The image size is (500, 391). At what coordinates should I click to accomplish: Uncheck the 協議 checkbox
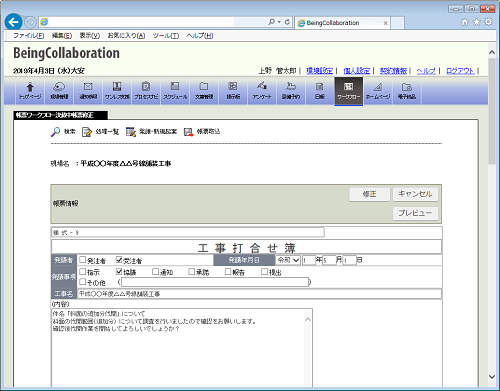point(119,272)
